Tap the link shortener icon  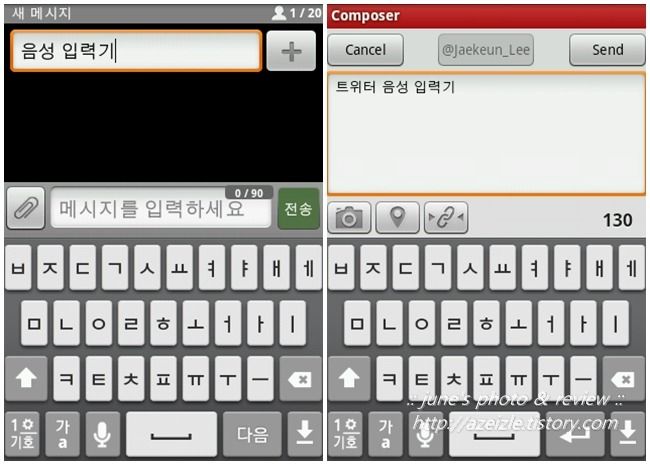tap(446, 218)
